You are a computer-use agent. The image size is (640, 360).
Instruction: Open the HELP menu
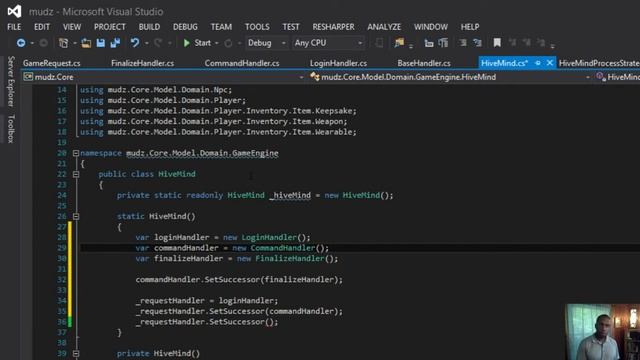(470, 27)
